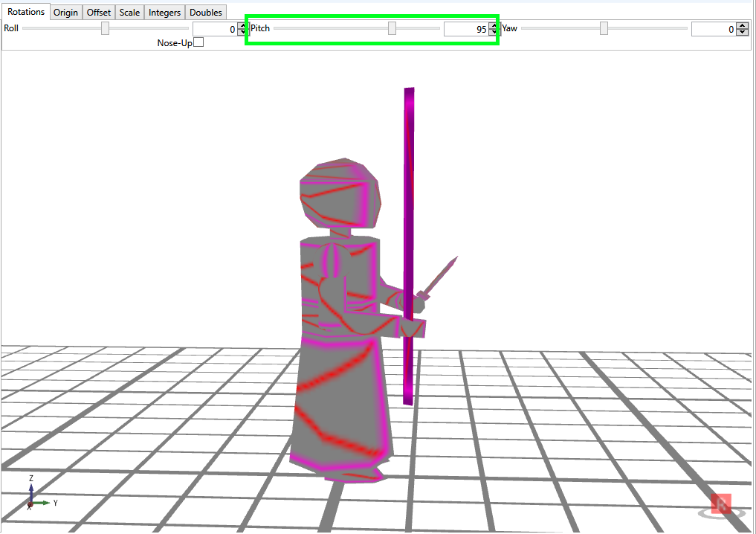Screen dimensions: 756x534
Task: Open the Offset tab
Action: coord(98,13)
